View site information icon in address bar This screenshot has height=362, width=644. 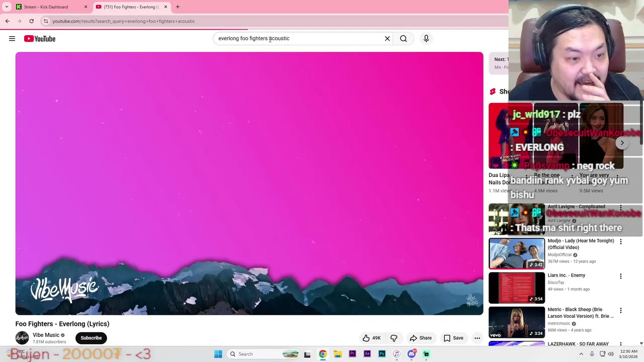46,21
